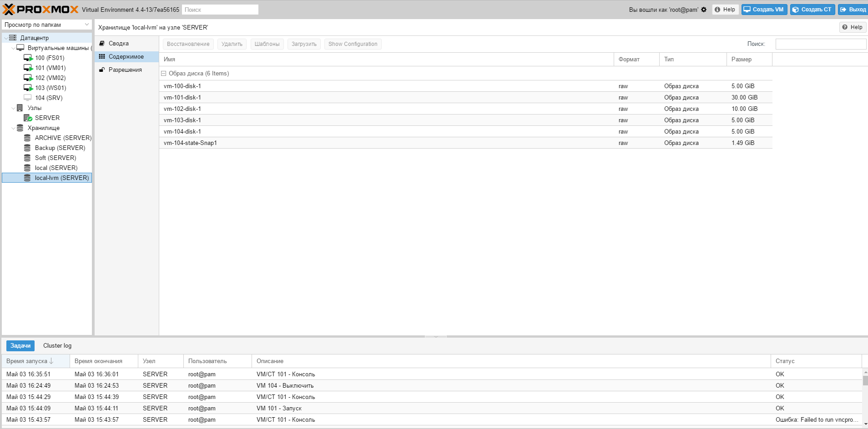Click the Содержимое grid icon
Screen dimensions: 868x429
coord(102,56)
